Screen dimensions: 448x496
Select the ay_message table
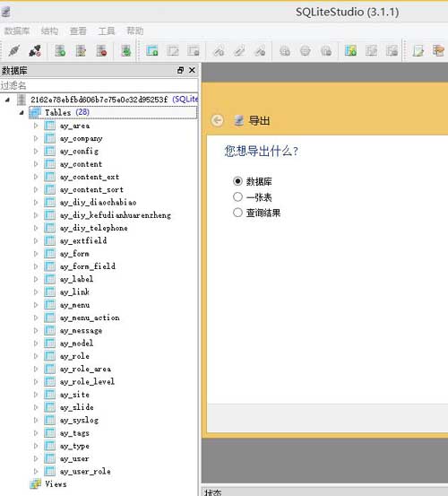(81, 331)
